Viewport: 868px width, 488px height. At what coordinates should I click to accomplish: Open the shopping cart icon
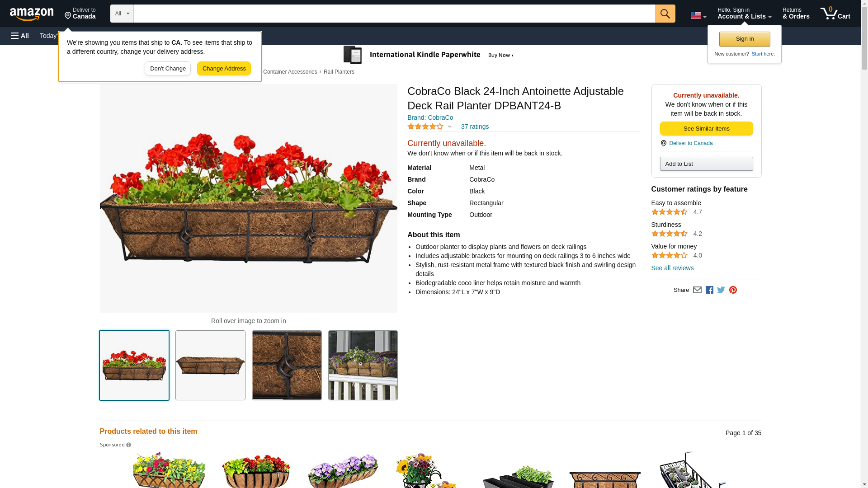coord(835,14)
